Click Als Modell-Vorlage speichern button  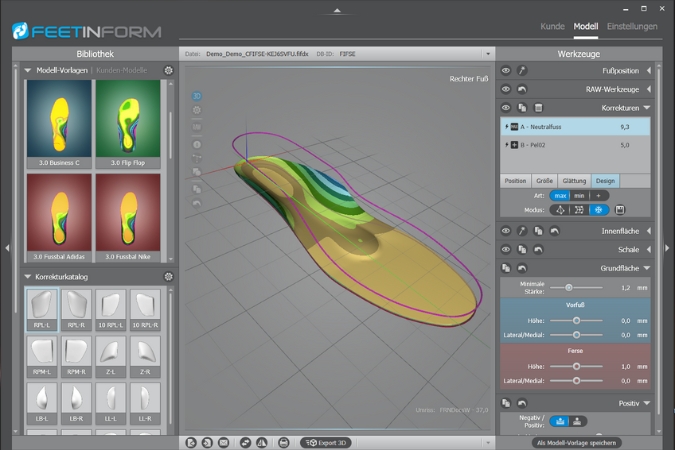click(575, 442)
